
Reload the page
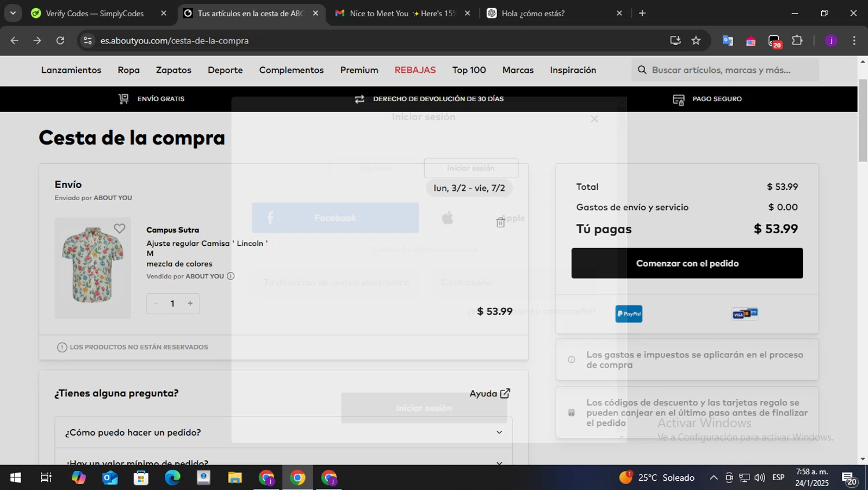[x=60, y=40]
